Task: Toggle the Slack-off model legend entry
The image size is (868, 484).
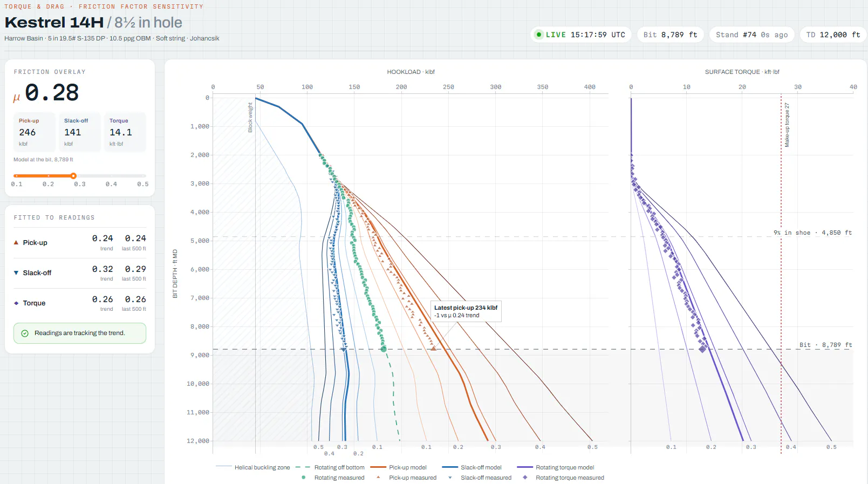Action: (472, 467)
